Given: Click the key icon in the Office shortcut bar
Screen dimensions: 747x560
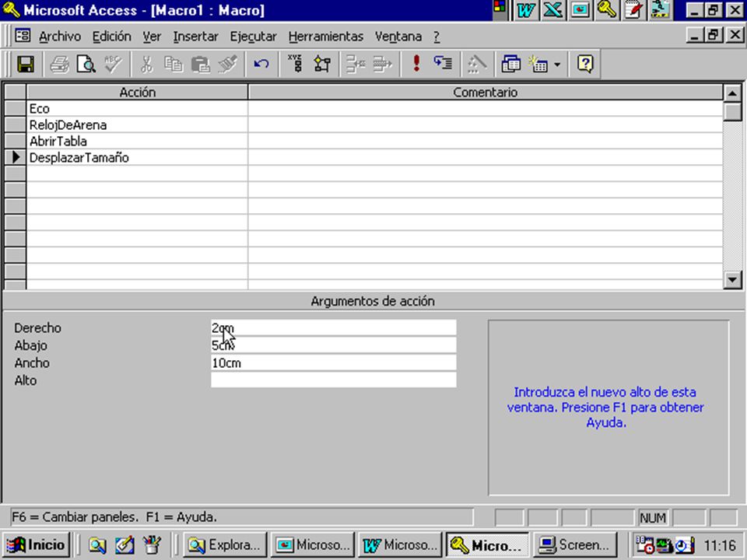Looking at the screenshot, I should [606, 10].
